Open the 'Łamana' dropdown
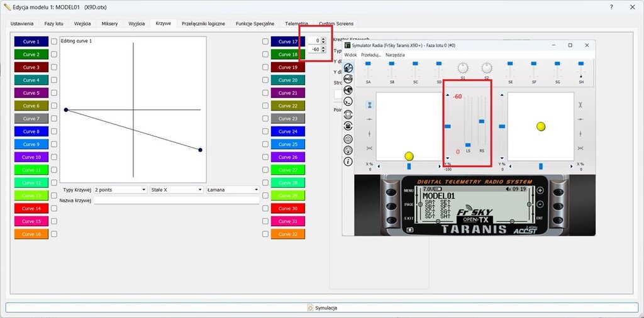644x318 pixels. [x=232, y=189]
